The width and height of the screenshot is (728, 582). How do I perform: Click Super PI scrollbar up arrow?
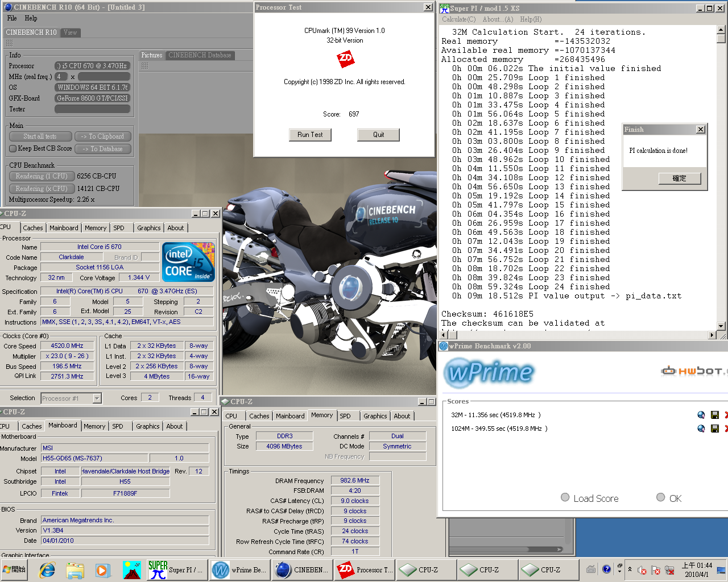point(721,30)
